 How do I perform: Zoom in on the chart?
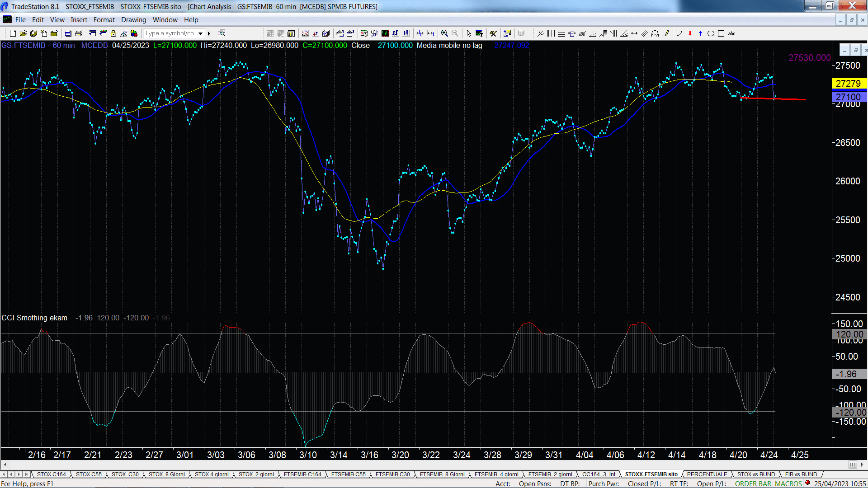click(x=444, y=33)
